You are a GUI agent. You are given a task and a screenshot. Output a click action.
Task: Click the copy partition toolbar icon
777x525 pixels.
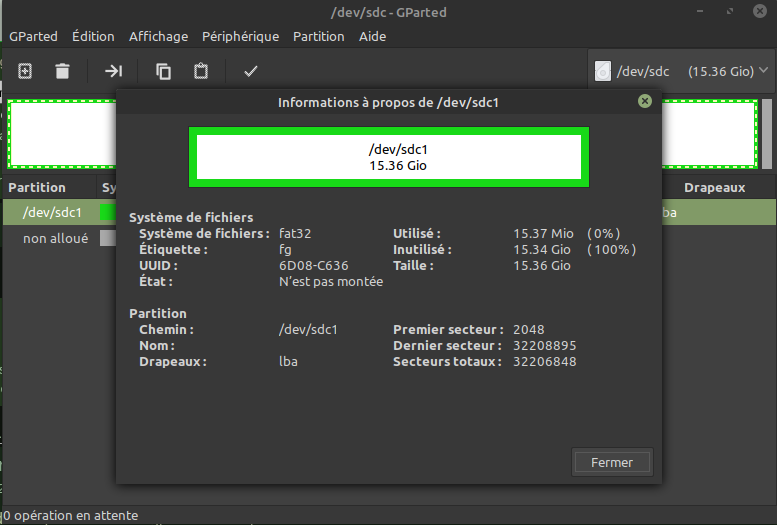point(163,71)
